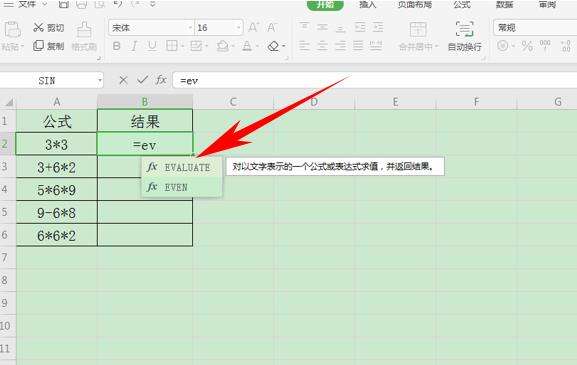Click the justify alignment icon

coord(358,46)
